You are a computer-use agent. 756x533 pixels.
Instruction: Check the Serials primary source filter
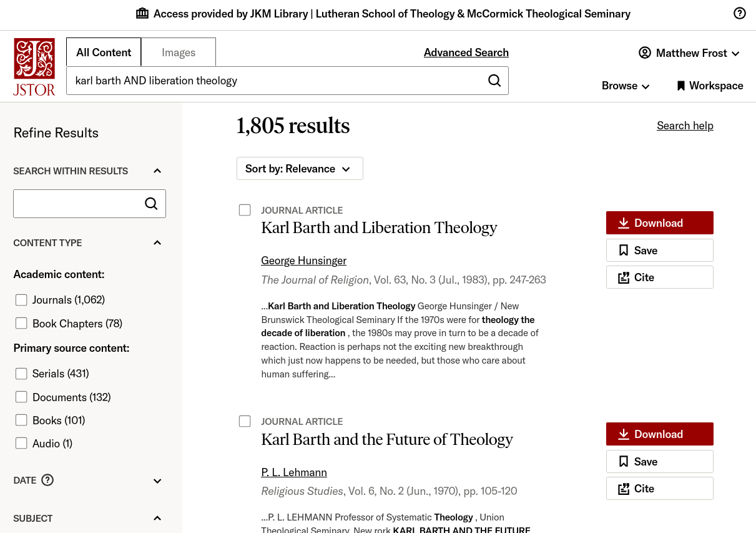click(x=21, y=373)
